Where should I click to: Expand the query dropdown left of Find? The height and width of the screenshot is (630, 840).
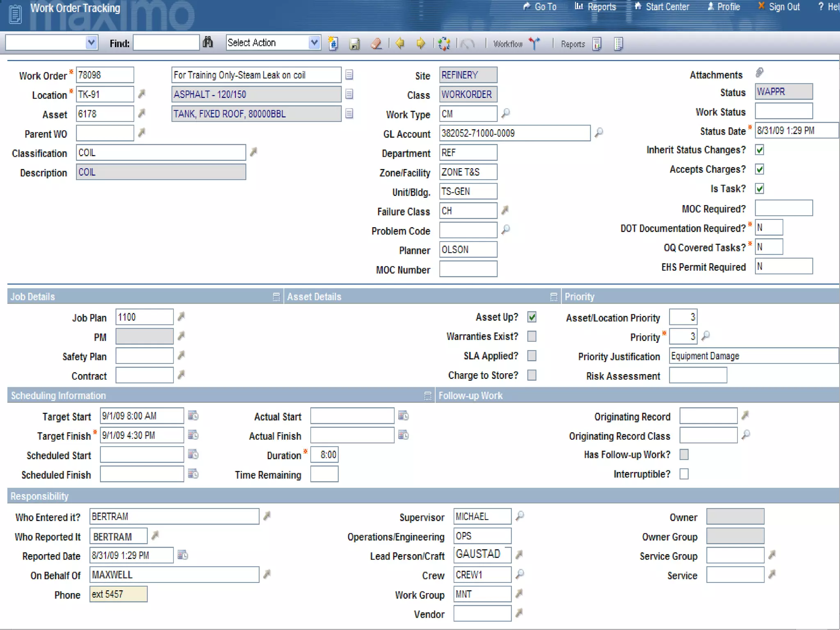pyautogui.click(x=91, y=42)
